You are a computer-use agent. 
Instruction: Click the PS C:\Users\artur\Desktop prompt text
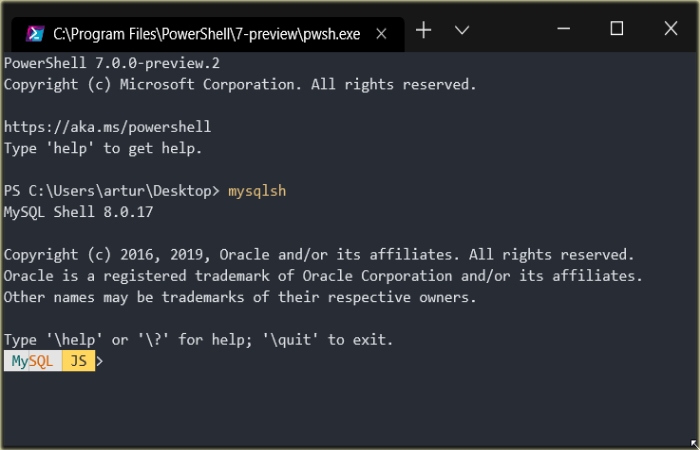112,191
